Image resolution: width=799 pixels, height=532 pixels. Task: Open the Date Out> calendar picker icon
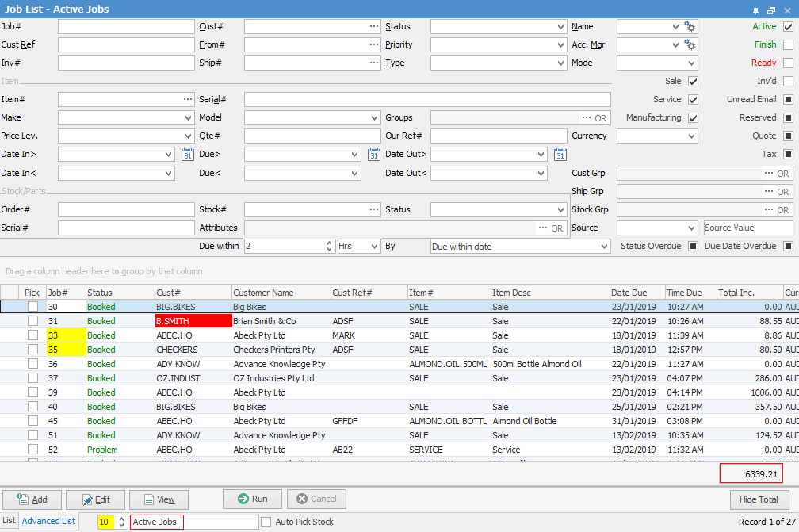click(560, 155)
